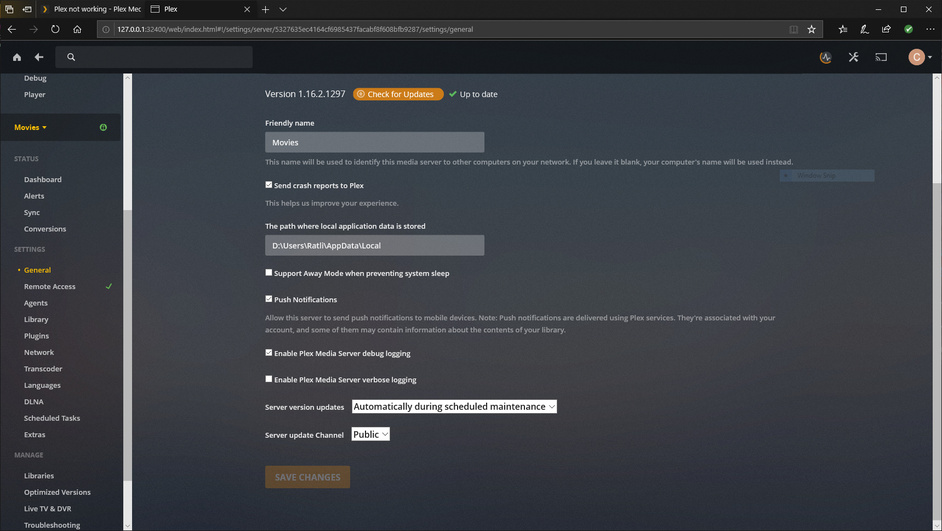The width and height of the screenshot is (942, 531).
Task: Click the search magnifier icon
Action: (x=71, y=57)
